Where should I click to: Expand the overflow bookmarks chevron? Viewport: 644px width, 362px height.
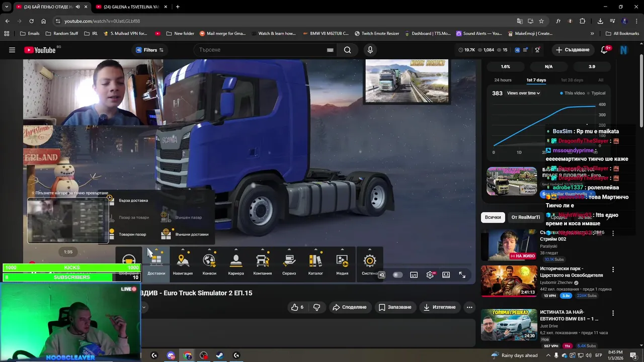click(x=592, y=34)
